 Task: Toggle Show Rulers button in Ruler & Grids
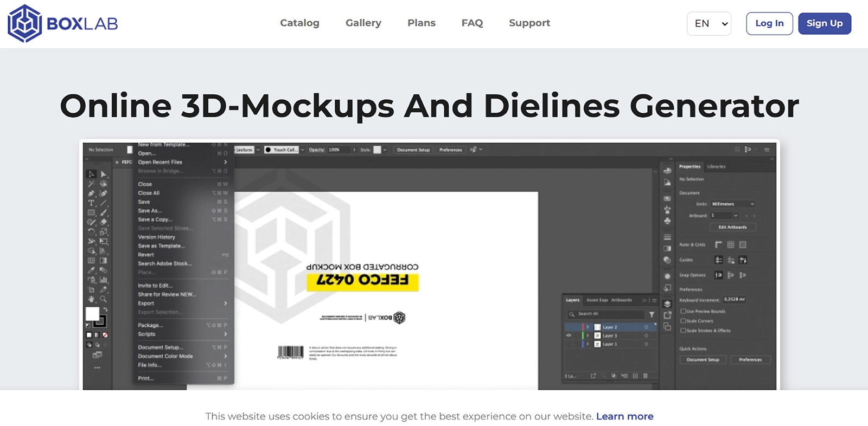tap(718, 244)
